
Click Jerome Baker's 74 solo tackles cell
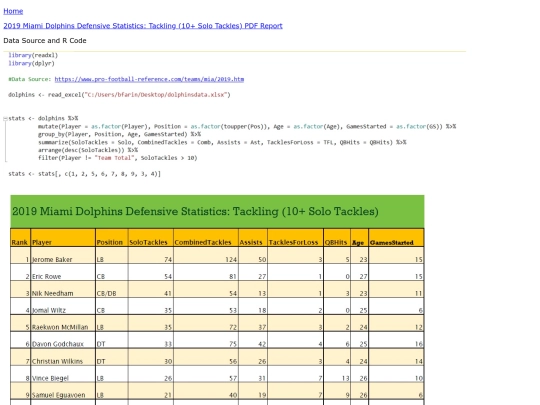pos(150,255)
